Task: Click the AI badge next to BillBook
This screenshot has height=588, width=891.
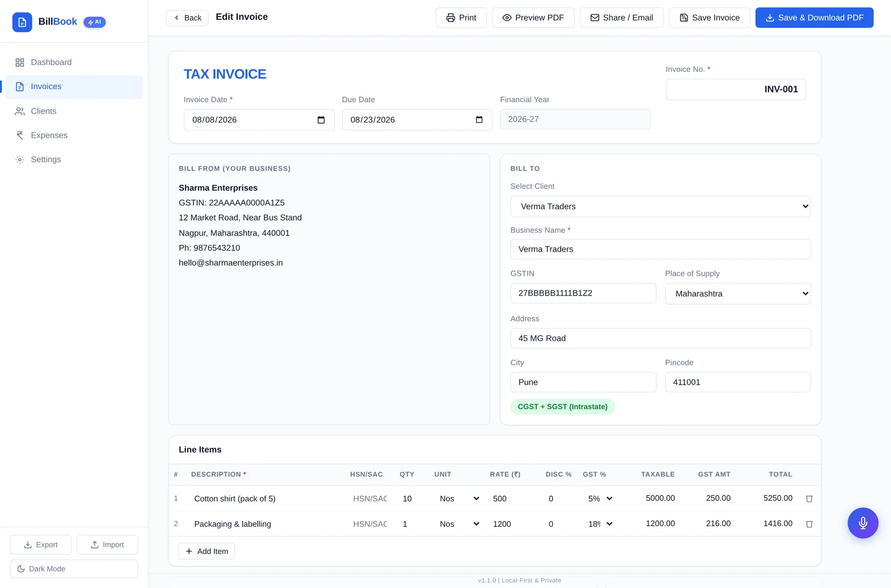Action: click(x=95, y=22)
